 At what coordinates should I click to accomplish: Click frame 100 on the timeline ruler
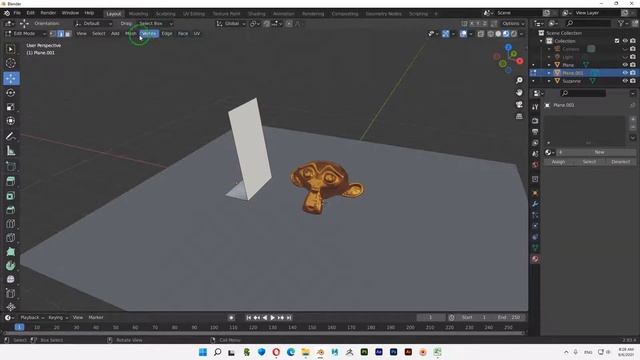coord(214,327)
